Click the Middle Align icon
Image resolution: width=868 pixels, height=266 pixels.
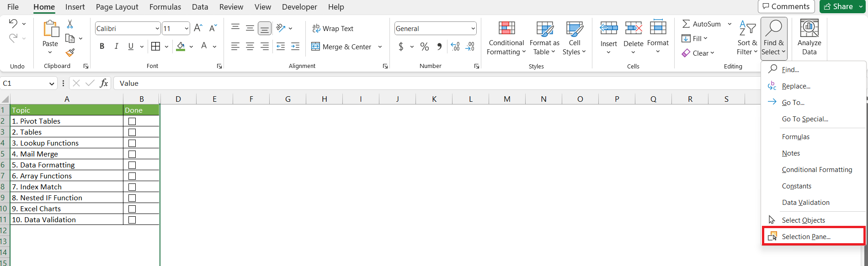(250, 28)
